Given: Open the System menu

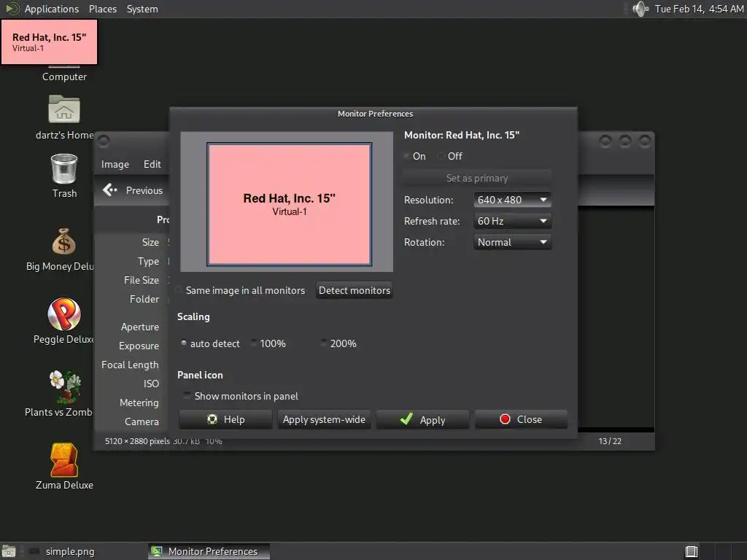Looking at the screenshot, I should pos(142,9).
